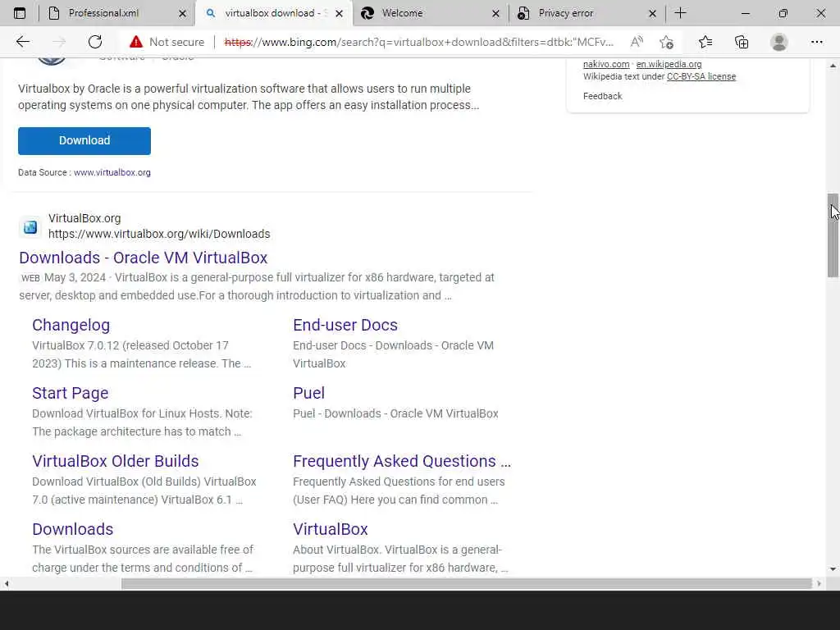Open the en.wikipedia.org source link

669,64
